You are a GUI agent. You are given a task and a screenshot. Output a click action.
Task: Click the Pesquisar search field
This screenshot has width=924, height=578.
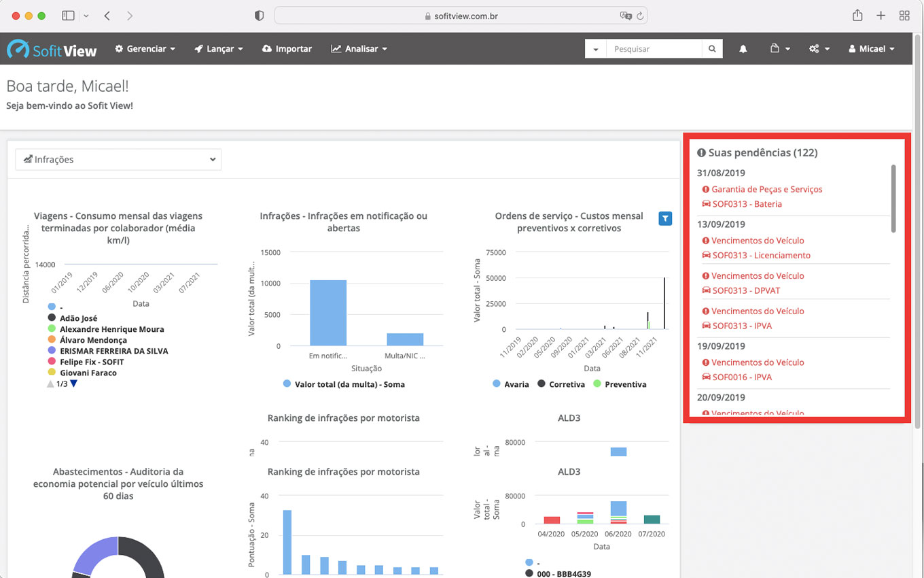click(654, 49)
